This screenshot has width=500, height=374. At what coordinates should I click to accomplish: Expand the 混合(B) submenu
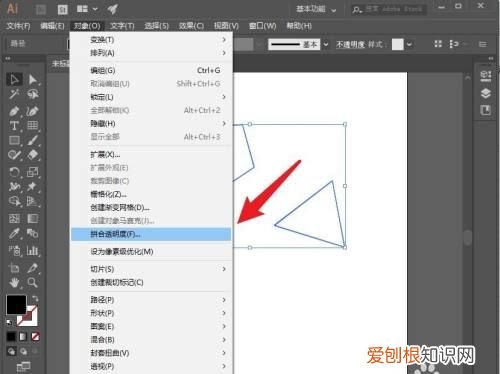(x=151, y=340)
